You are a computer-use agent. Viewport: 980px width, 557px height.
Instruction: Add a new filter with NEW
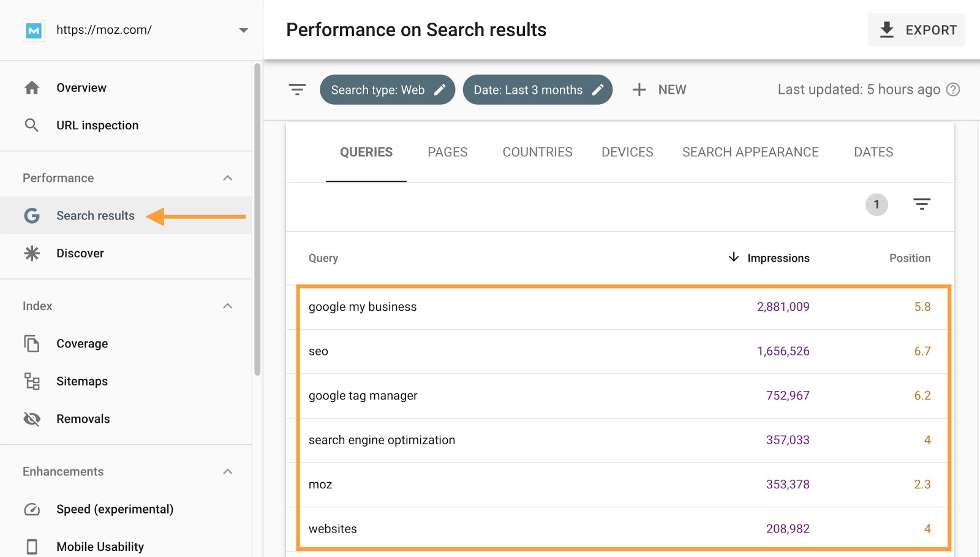click(659, 89)
